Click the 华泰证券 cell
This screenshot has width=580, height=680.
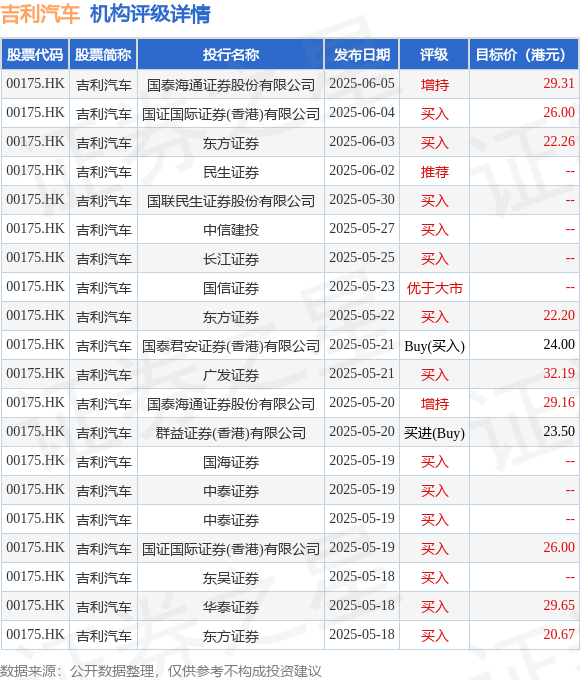coord(231,606)
